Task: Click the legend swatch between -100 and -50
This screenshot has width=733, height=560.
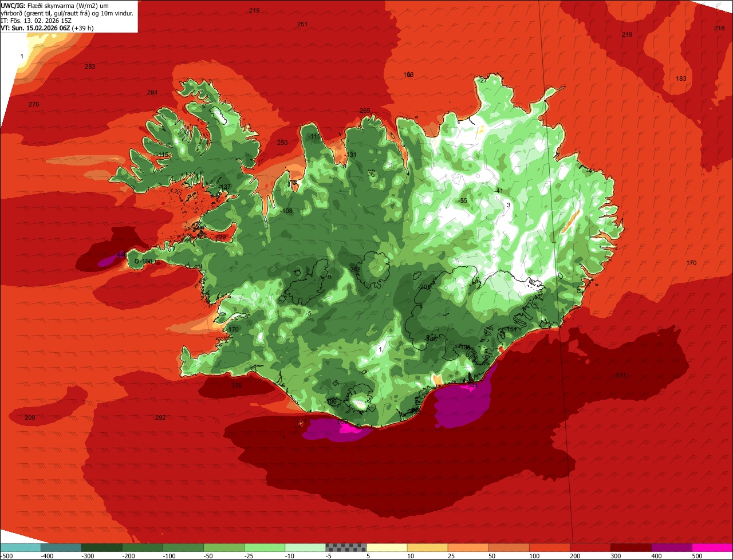Action: coord(183,547)
